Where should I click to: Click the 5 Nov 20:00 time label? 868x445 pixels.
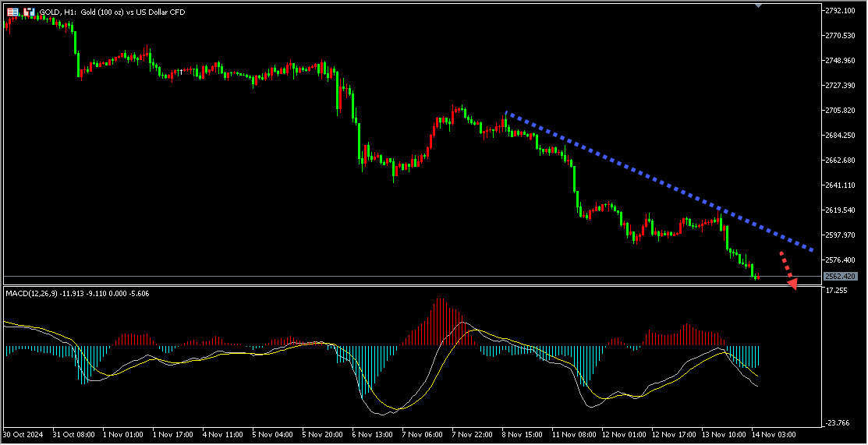click(x=321, y=434)
